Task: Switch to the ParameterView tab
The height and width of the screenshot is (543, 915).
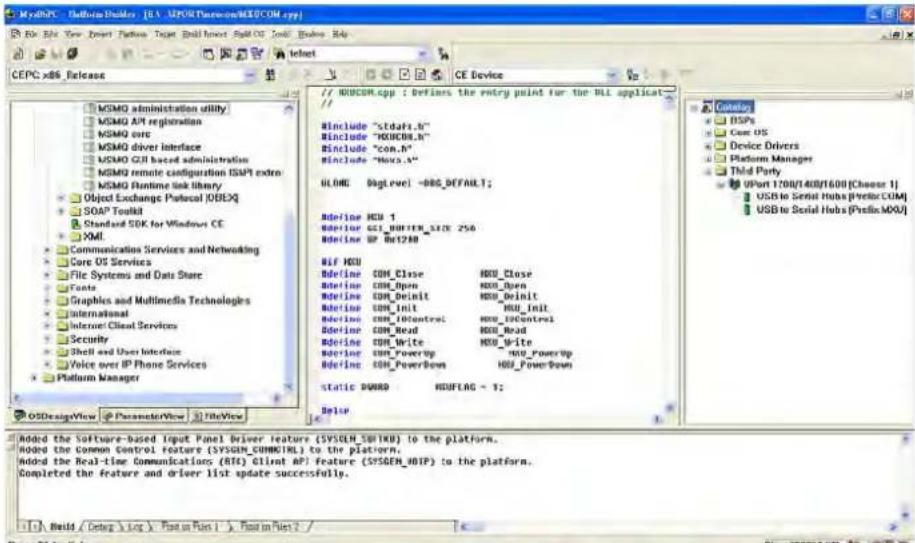Action: 144,416
